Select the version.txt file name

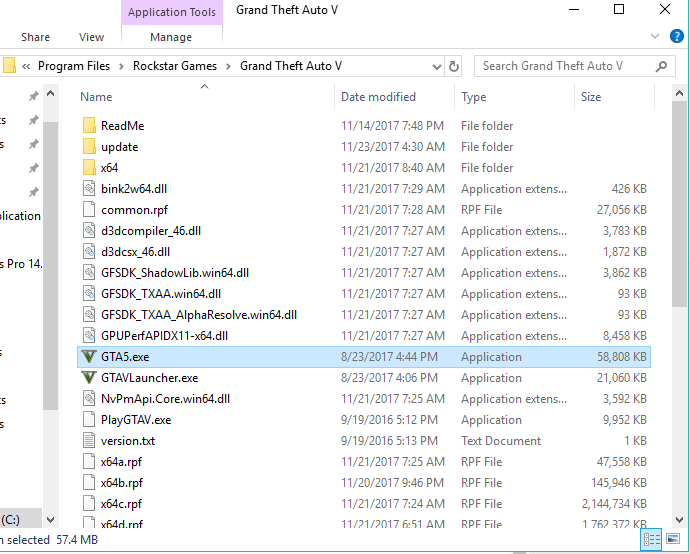(x=128, y=441)
